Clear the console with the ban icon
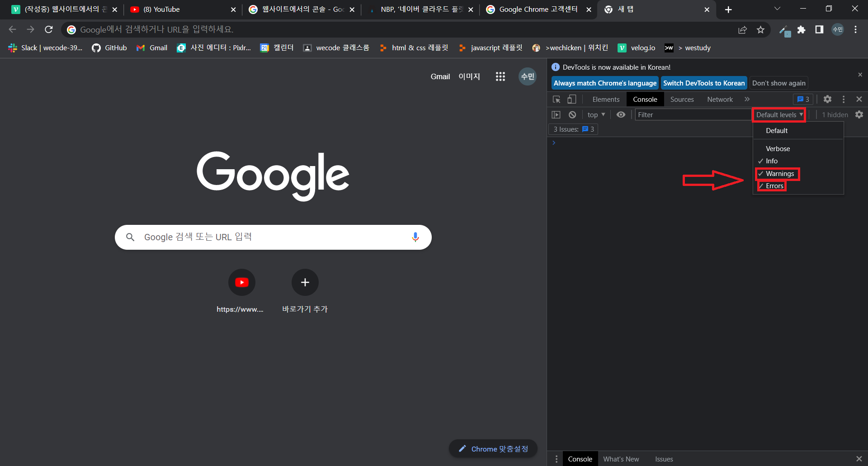This screenshot has width=868, height=466. click(572, 115)
